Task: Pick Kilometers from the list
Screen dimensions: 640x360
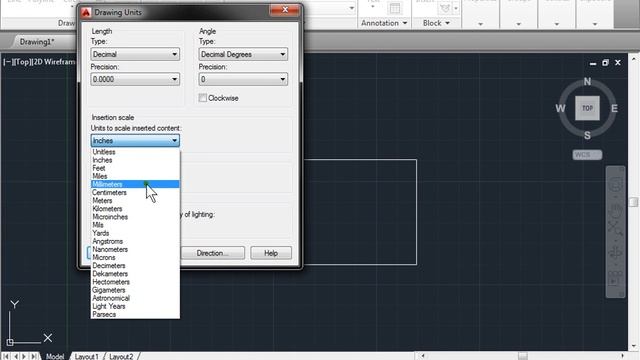Action: tap(135, 209)
